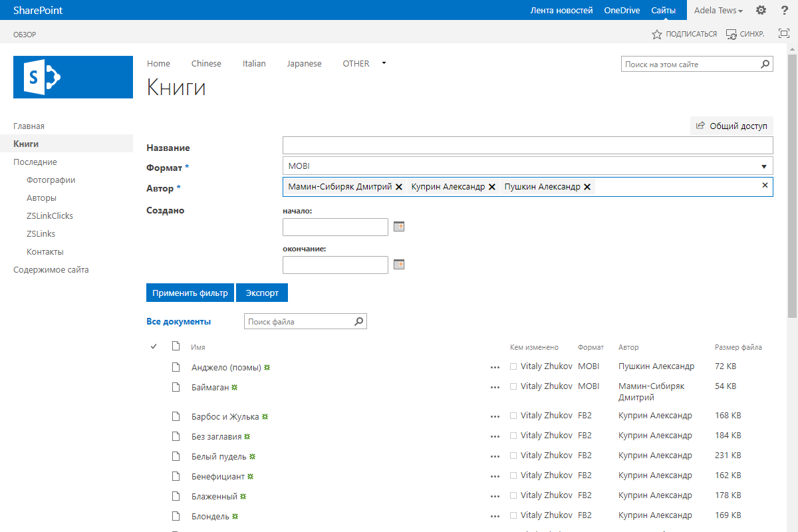
Task: Check the box next to Анджело row's Vitaly Zhukov
Action: click(x=513, y=366)
